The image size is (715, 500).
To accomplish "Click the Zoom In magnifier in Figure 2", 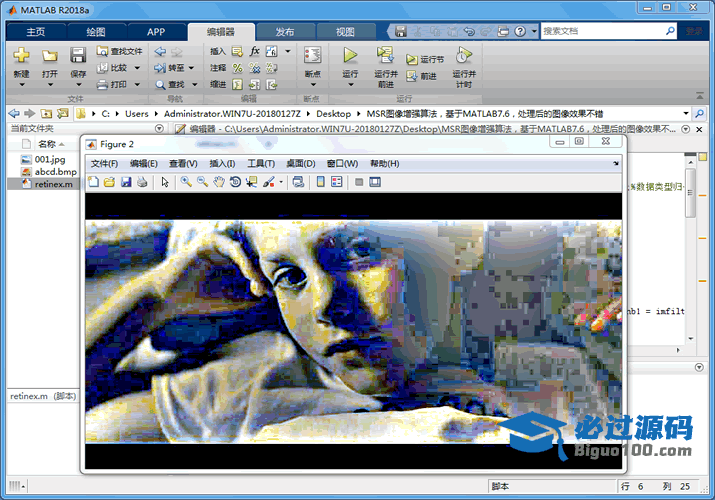I will (x=186, y=182).
